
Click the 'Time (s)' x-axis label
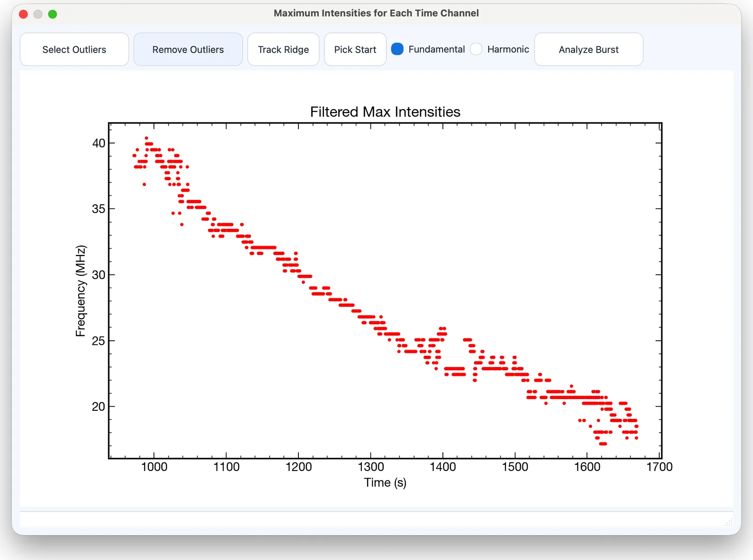385,482
